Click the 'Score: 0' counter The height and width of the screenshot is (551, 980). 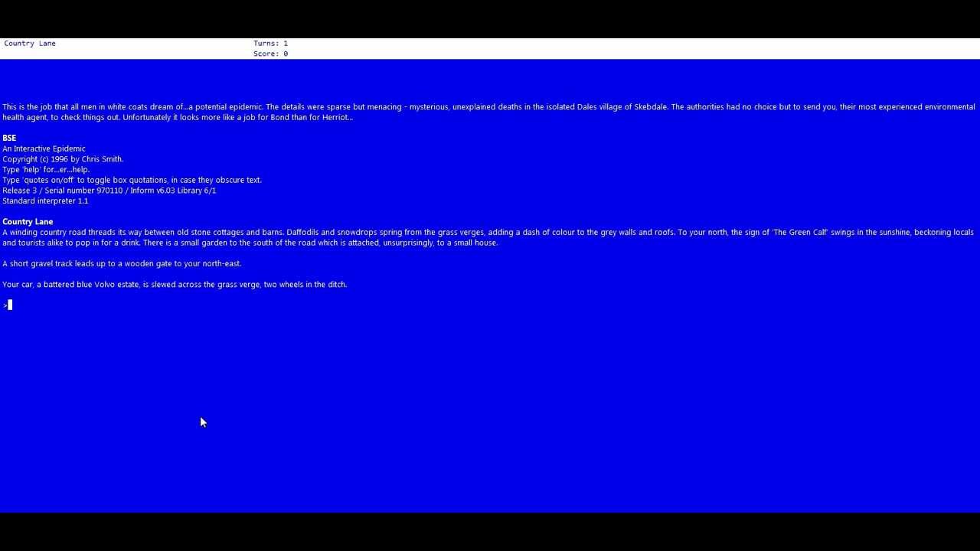(x=271, y=54)
